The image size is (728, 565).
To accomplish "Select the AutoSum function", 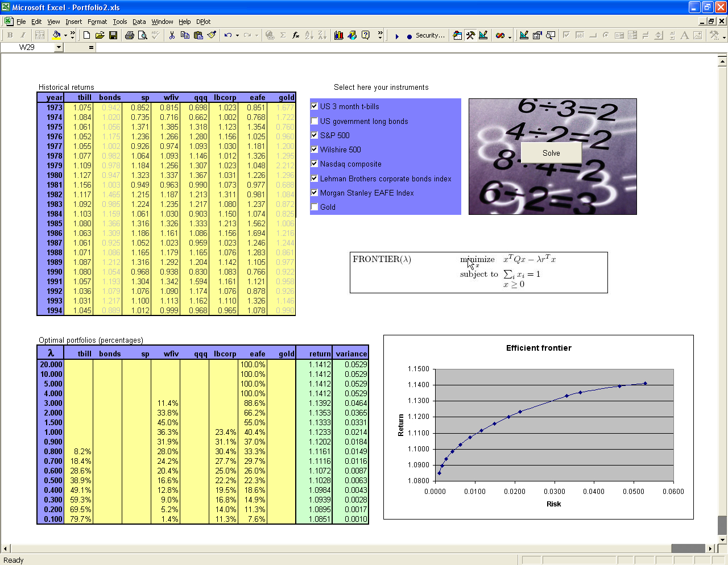I will point(283,35).
